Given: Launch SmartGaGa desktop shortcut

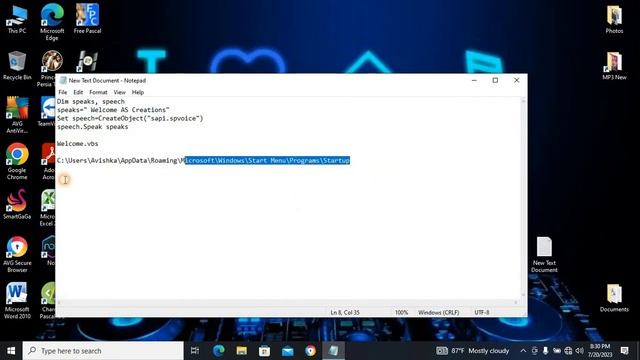Looking at the screenshot, I should (17, 204).
